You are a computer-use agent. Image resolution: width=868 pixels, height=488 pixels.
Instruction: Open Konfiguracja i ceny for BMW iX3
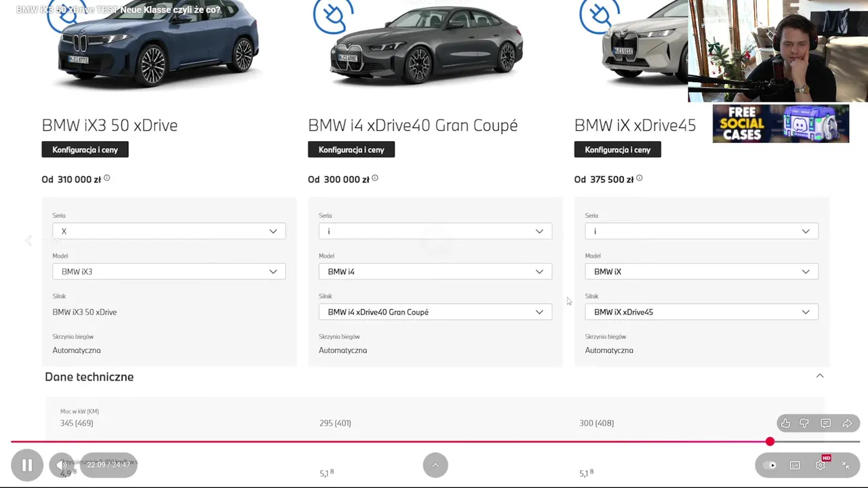(85, 150)
